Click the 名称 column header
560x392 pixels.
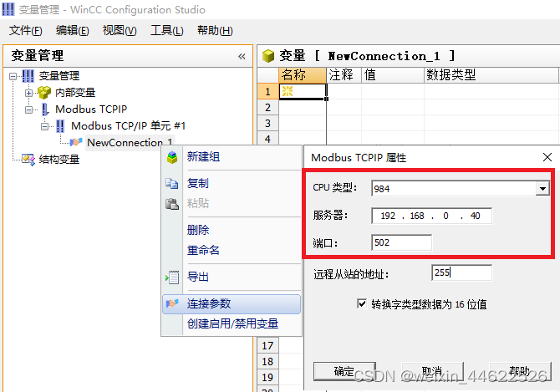pos(302,75)
